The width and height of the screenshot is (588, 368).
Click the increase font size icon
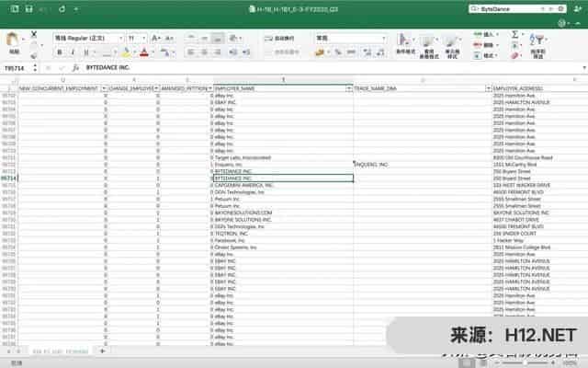(x=155, y=38)
